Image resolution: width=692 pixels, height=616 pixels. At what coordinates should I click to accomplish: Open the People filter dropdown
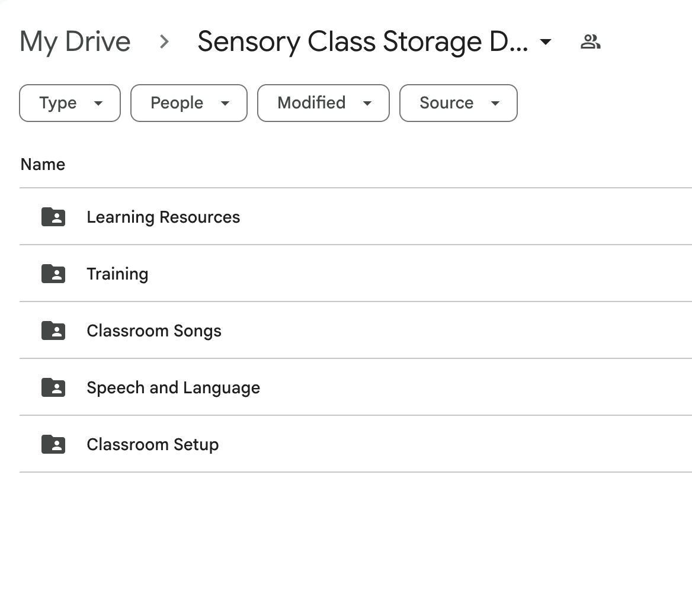[x=189, y=103]
